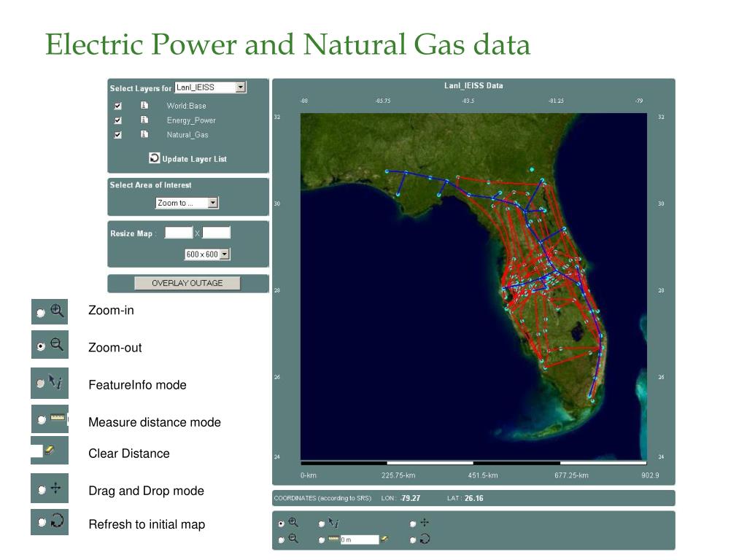Open info icon for the Energy_Power layer

click(144, 120)
